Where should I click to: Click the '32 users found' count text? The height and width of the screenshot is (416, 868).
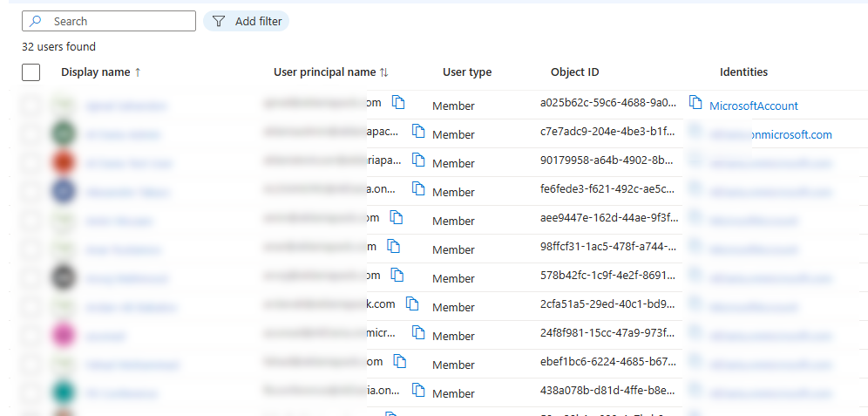[x=58, y=46]
